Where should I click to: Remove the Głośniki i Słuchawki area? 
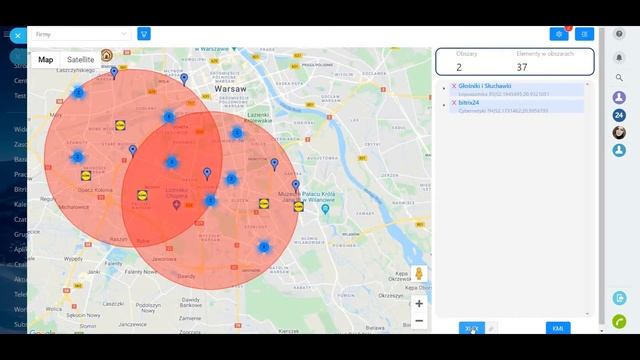pyautogui.click(x=453, y=86)
